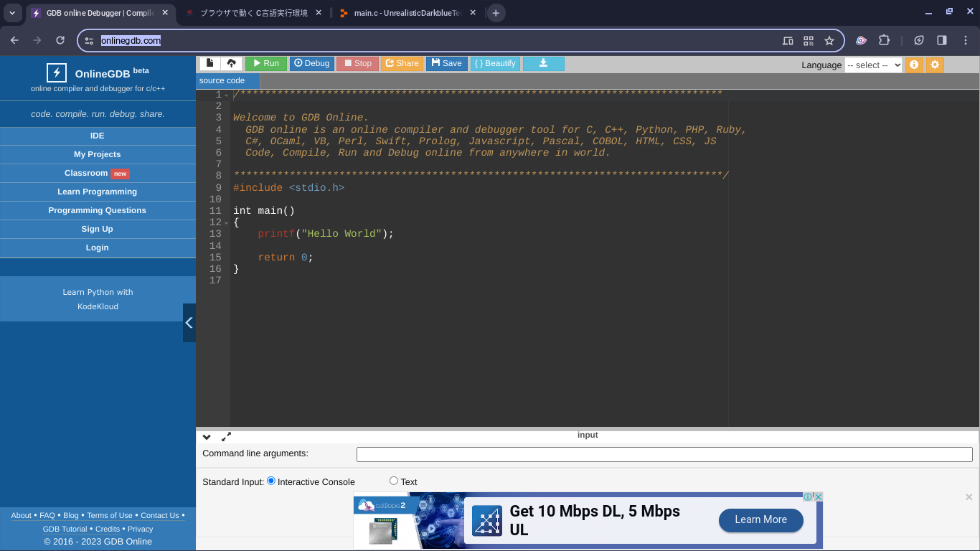This screenshot has height=551, width=980.
Task: Run the program with the green Run button
Action: (266, 64)
